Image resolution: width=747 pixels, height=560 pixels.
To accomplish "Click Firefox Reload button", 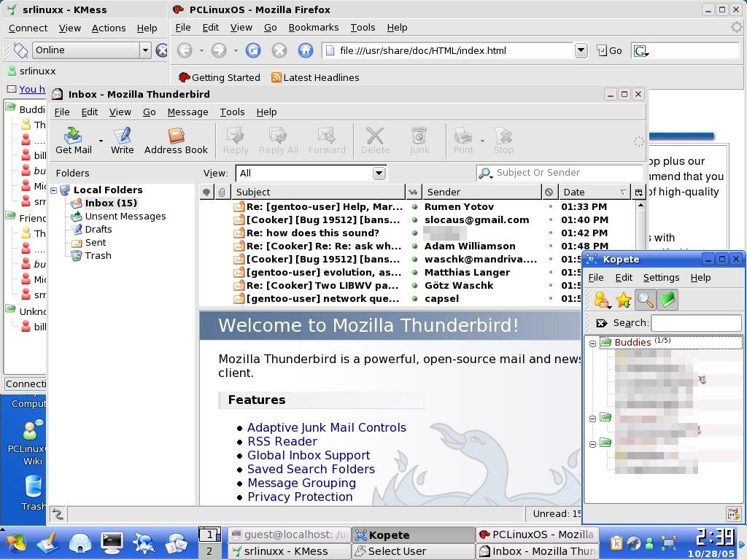I will (x=253, y=50).
